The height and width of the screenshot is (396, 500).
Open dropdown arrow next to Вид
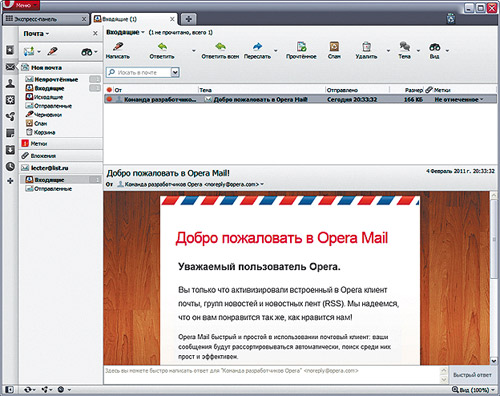click(447, 51)
